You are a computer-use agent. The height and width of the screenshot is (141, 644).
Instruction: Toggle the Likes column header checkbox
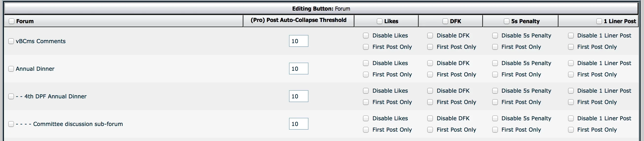tap(380, 21)
